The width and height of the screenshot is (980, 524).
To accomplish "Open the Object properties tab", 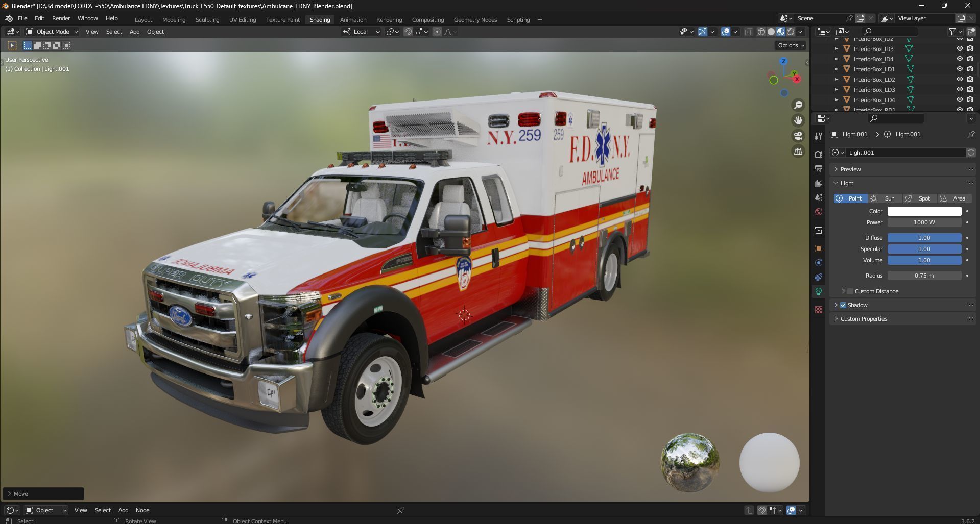I will click(819, 248).
